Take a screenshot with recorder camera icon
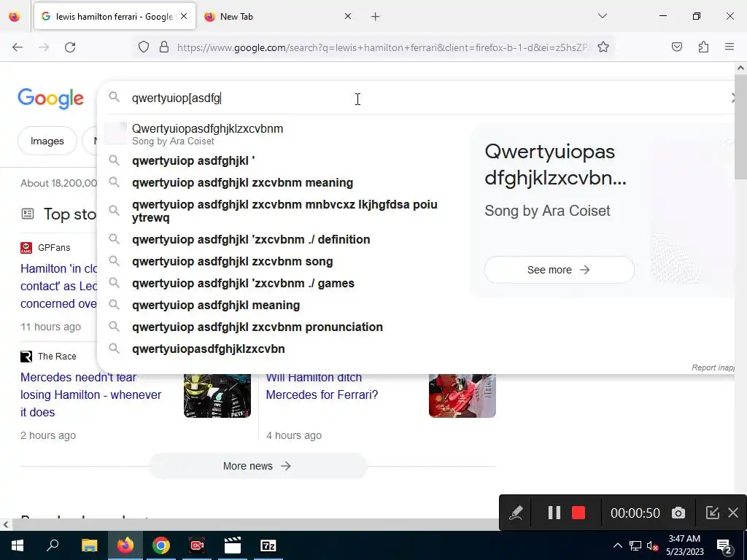 (678, 513)
